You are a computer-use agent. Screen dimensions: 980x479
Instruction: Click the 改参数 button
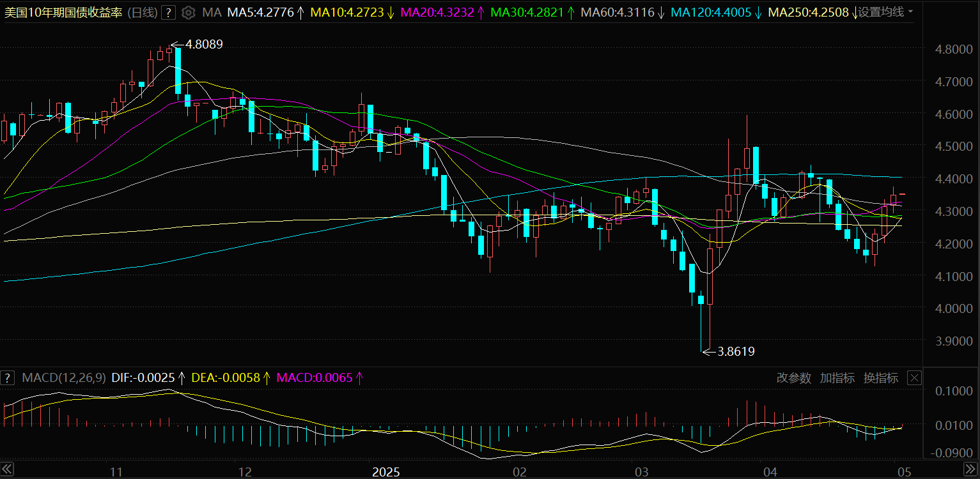[793, 377]
